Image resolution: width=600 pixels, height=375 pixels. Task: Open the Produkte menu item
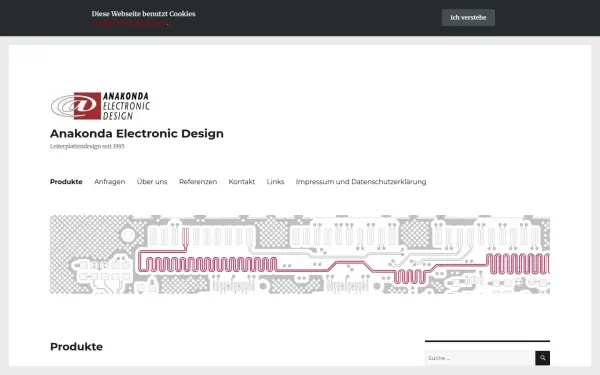point(66,182)
